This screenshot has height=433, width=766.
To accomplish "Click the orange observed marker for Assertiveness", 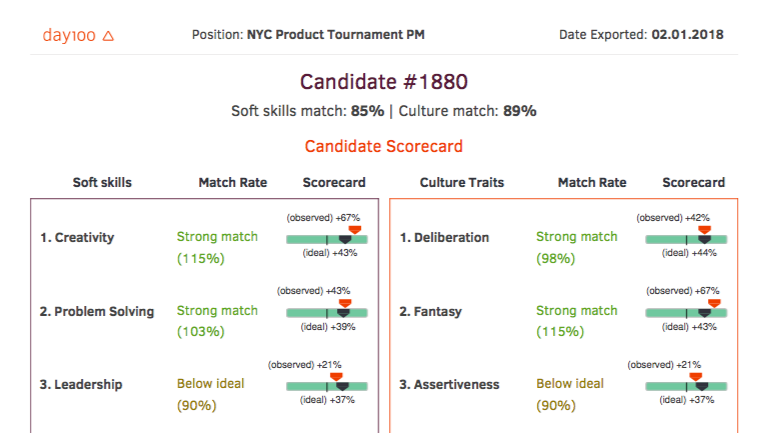I will coord(697,375).
